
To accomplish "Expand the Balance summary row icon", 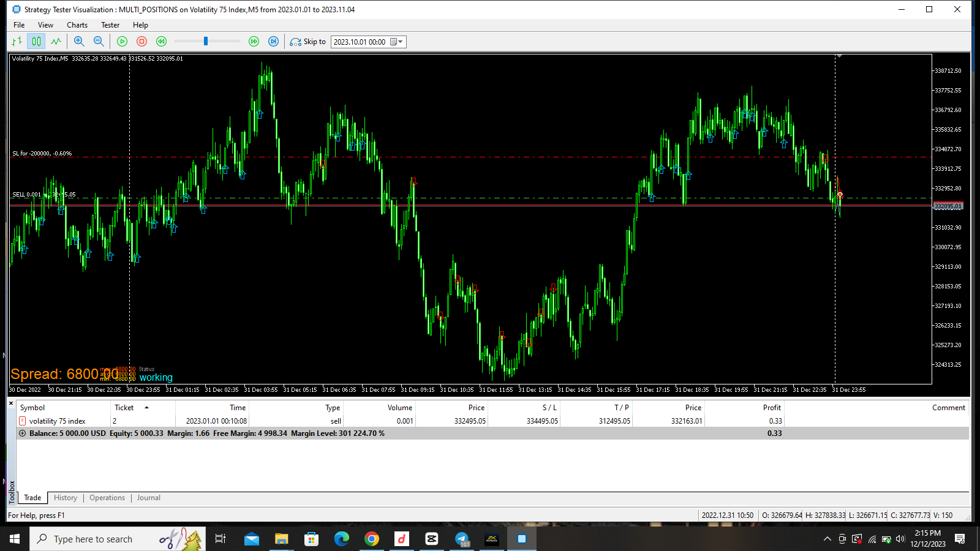I will tap(23, 433).
